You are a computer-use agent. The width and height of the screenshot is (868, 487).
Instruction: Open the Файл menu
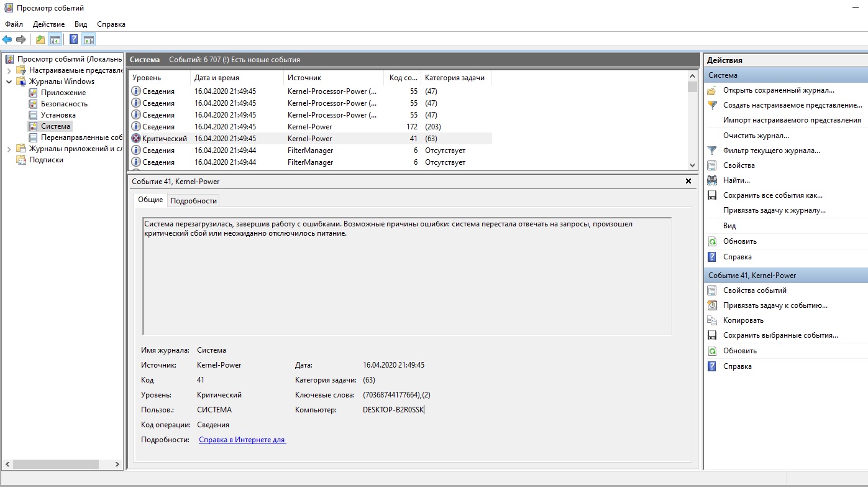tap(14, 24)
